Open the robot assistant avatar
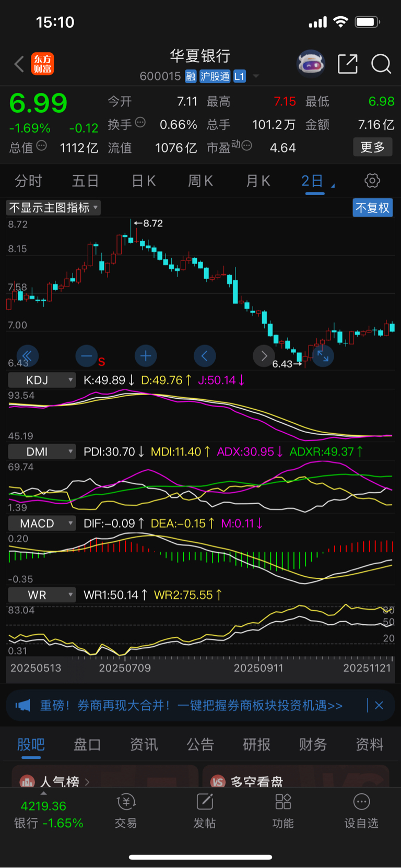The image size is (401, 868). (x=311, y=64)
